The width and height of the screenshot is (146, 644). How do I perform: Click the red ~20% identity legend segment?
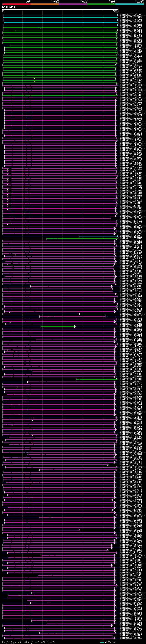(x=16, y=4)
